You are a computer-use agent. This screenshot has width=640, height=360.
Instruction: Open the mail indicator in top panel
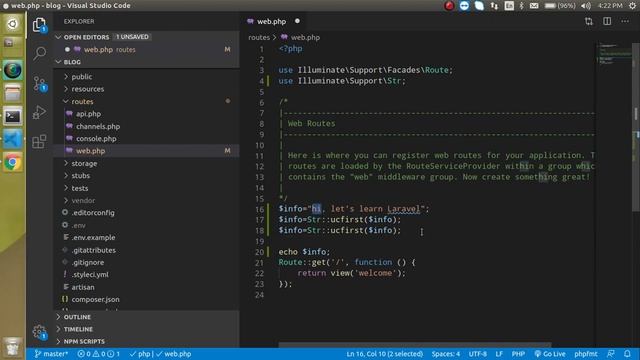(x=534, y=6)
